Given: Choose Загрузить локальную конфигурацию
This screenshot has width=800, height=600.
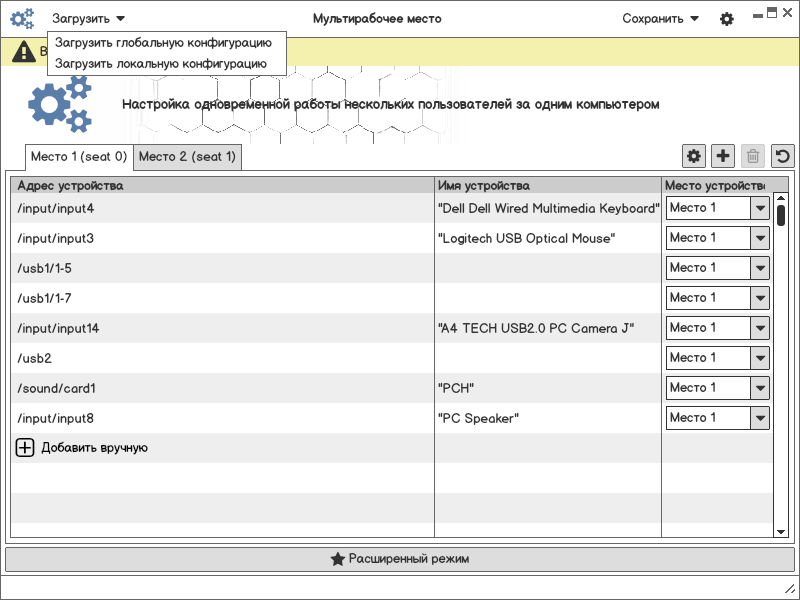Looking at the screenshot, I should pos(161,63).
